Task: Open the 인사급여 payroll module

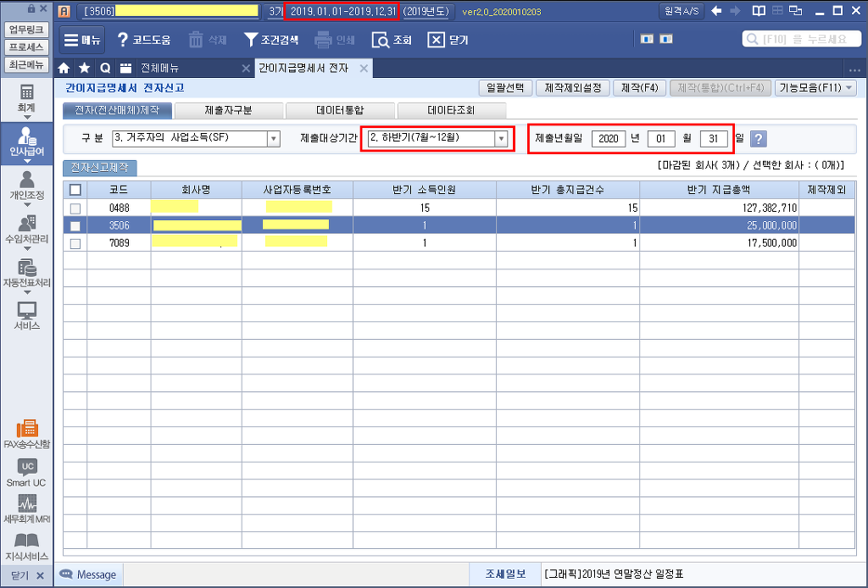Action: point(26,141)
